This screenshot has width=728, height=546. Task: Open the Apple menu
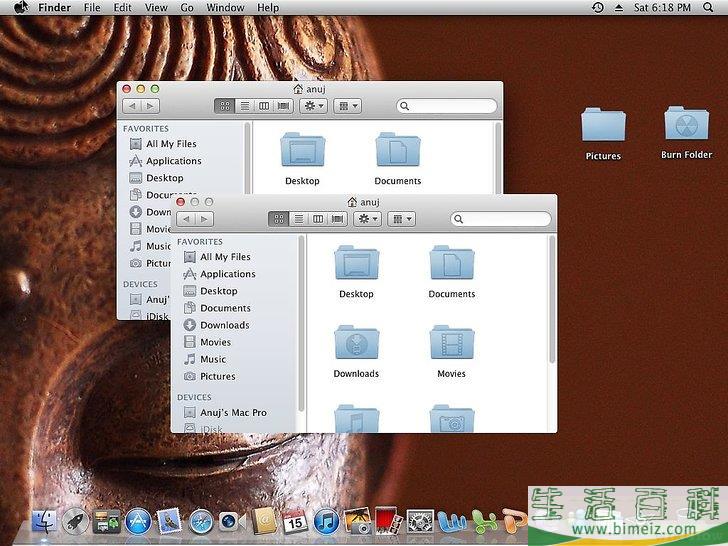coord(21,7)
